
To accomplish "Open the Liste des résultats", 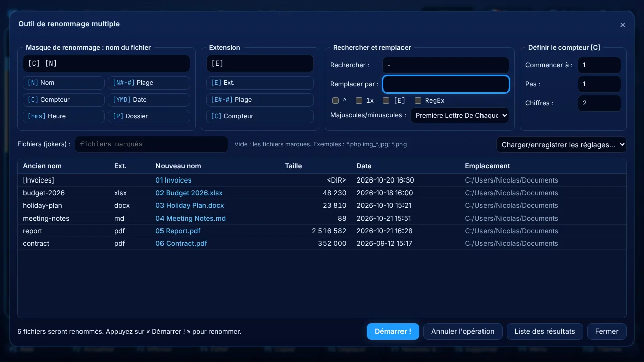I will point(544,332).
